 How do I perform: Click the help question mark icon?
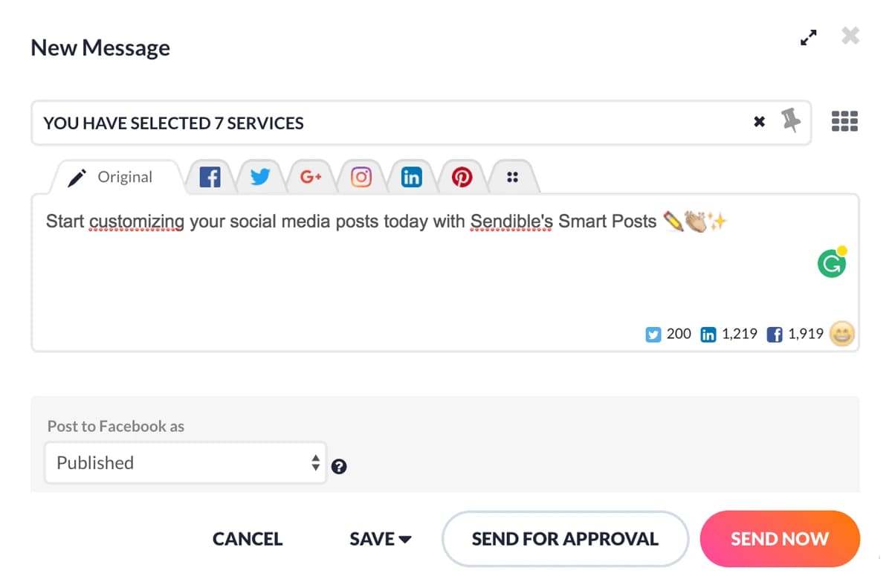pos(339,467)
